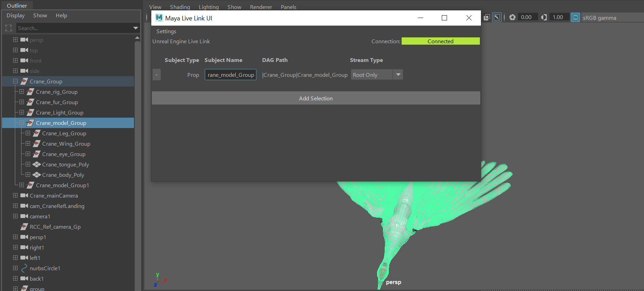The height and width of the screenshot is (291, 644).
Task: Click the camera icon beside persp
Action: click(x=24, y=40)
